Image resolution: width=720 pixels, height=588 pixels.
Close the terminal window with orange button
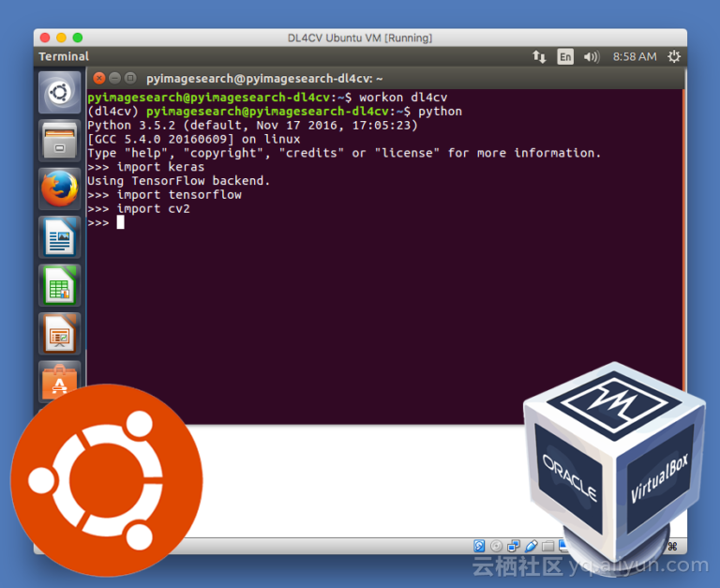99,78
